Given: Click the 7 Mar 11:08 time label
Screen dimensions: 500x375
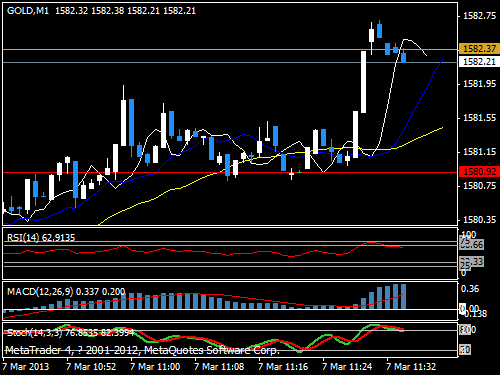Looking at the screenshot, I should point(219,367).
